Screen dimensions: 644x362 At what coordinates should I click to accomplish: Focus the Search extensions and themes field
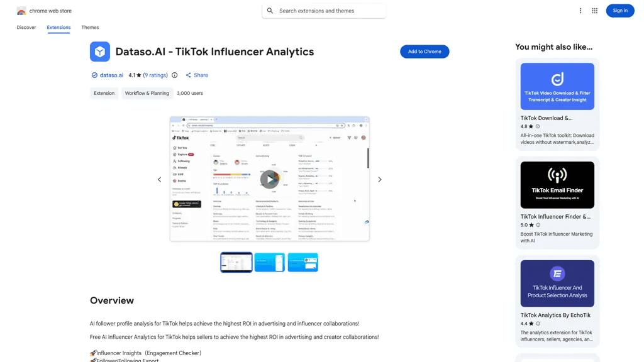pos(324,11)
